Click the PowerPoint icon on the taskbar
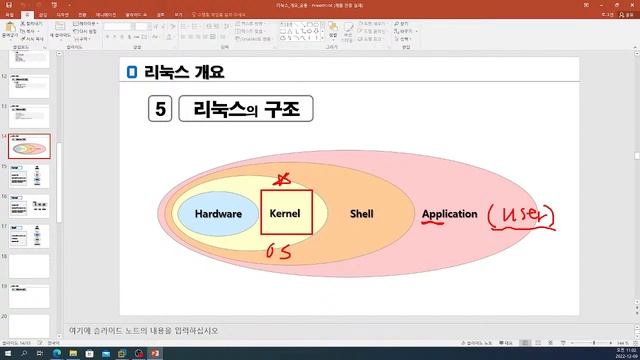 pyautogui.click(x=155, y=353)
